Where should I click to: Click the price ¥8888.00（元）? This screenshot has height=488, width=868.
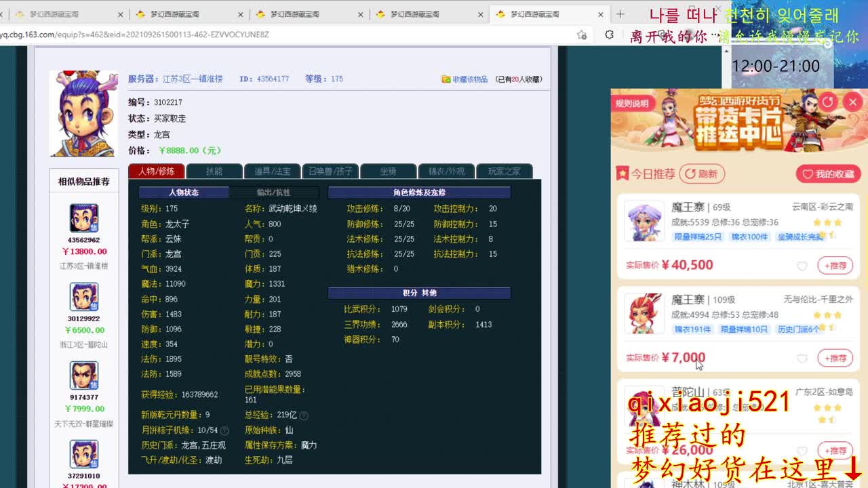pyautogui.click(x=190, y=150)
